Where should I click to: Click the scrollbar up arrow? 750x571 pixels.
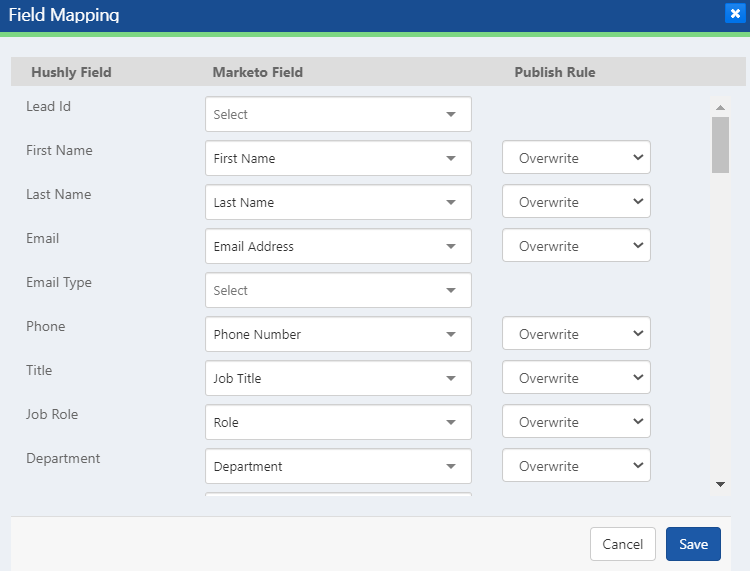point(720,108)
